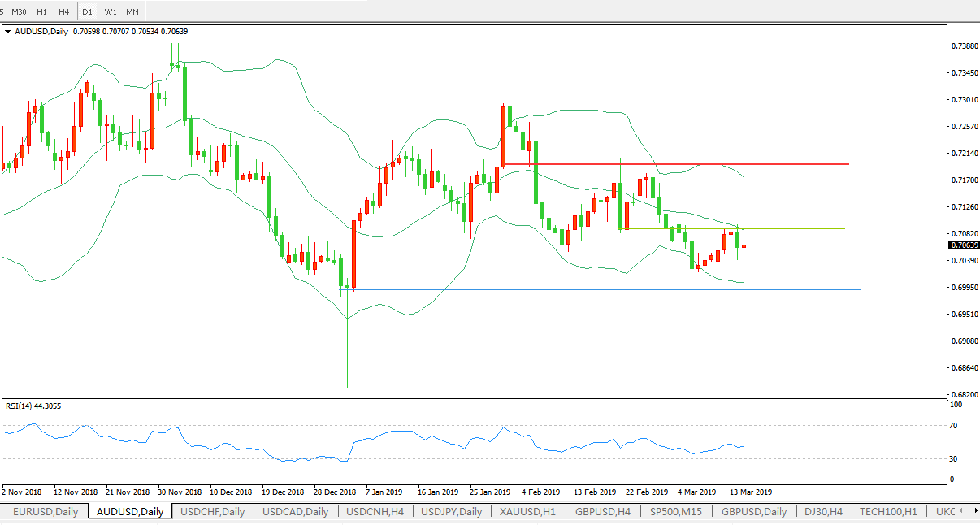The image size is (980, 525).
Task: Switch to the SP500,M15 tab
Action: (675, 511)
